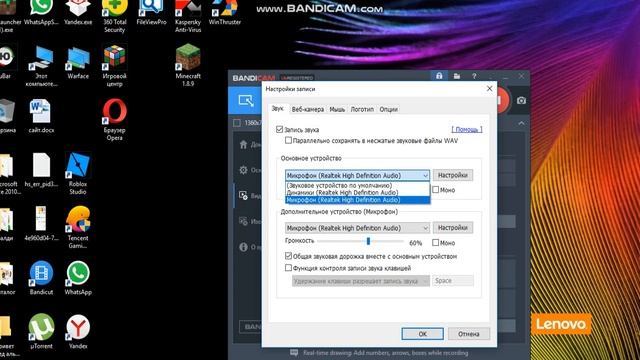Image resolution: width=640 pixels, height=360 pixels.
Task: Toggle Моно checkbox for the primary device
Action: point(436,190)
